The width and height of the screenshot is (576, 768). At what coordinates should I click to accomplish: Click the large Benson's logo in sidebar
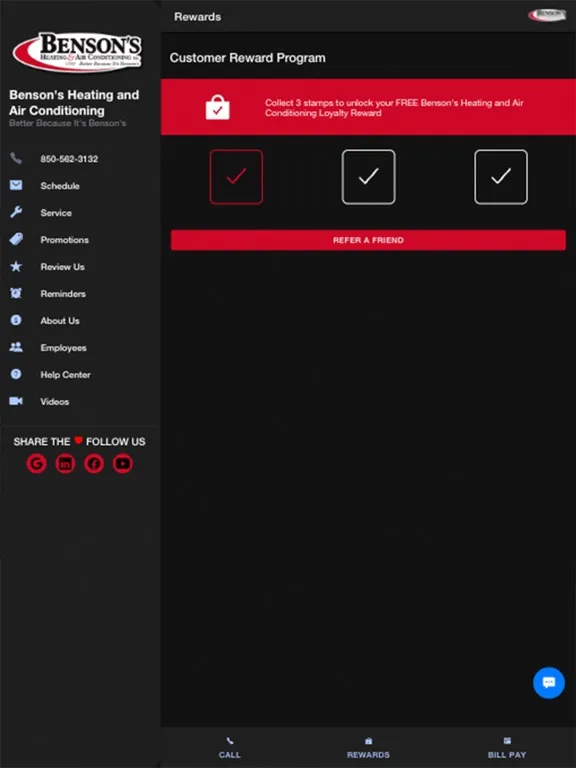click(x=77, y=52)
